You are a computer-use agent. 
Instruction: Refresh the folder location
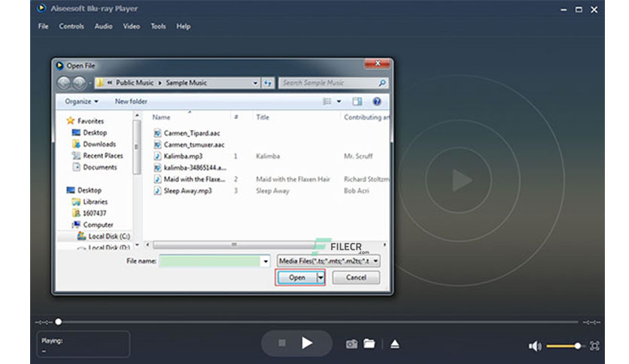pyautogui.click(x=268, y=83)
